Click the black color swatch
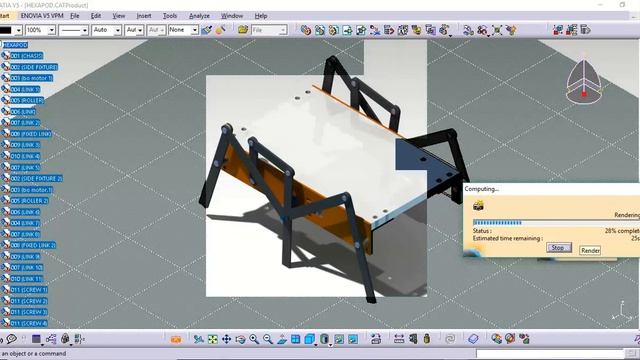 [6, 30]
